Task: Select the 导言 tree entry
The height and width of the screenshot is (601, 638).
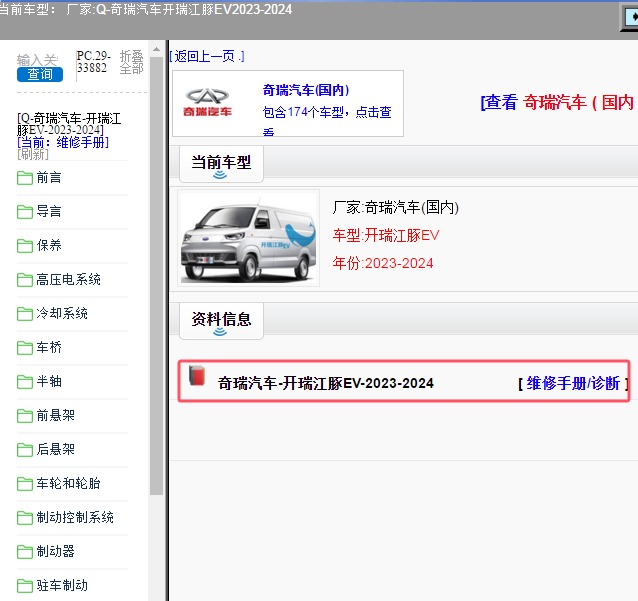Action: [x=49, y=212]
